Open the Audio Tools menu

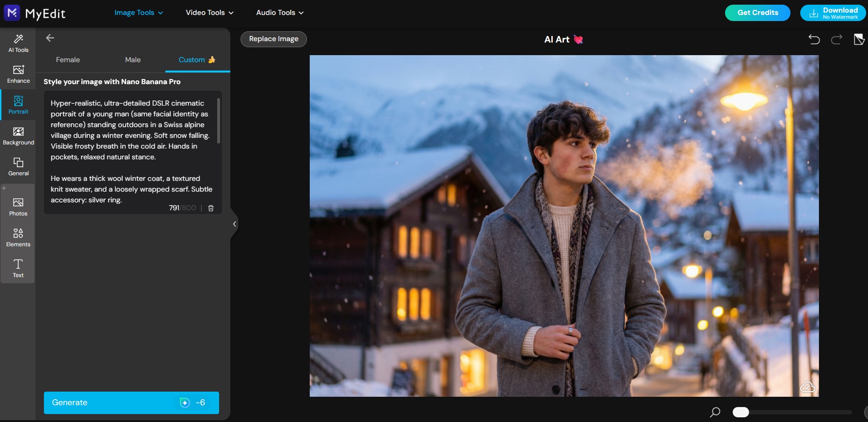(x=279, y=13)
